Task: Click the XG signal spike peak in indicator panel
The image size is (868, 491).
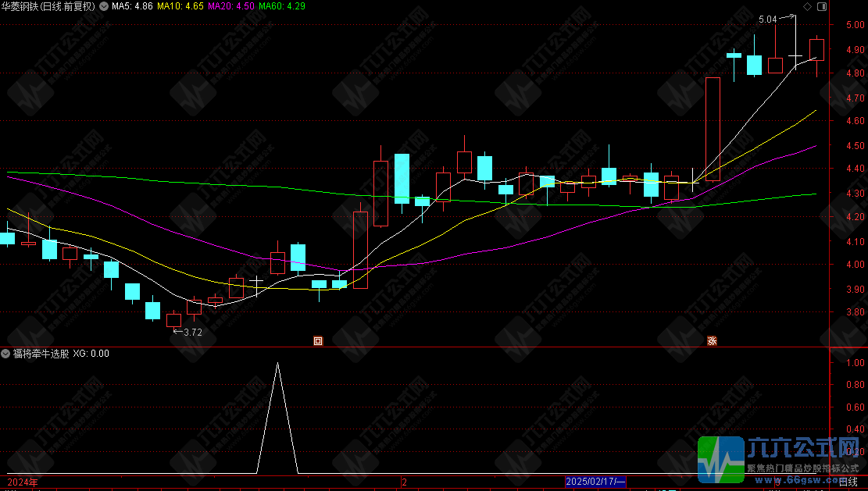Action: click(x=277, y=363)
